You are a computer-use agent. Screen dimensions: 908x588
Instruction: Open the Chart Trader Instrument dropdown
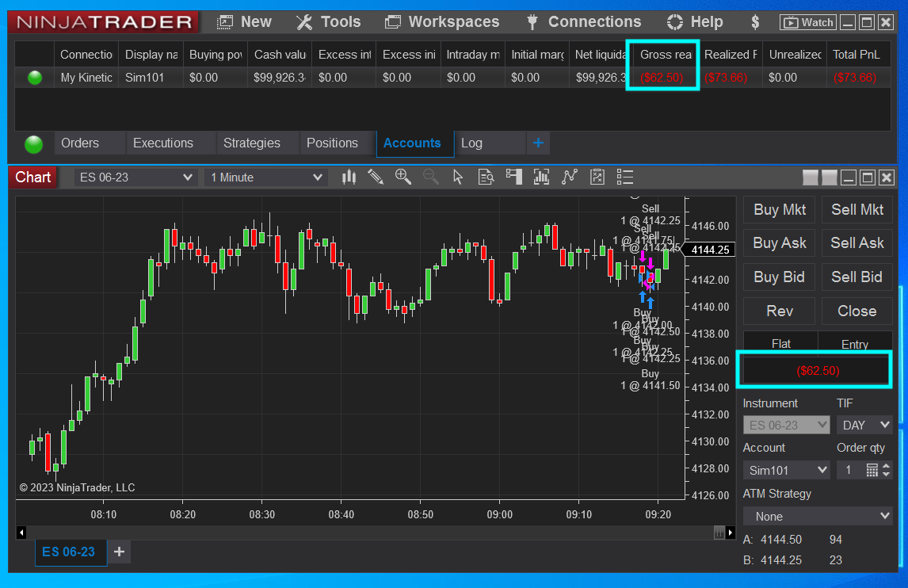(x=787, y=426)
